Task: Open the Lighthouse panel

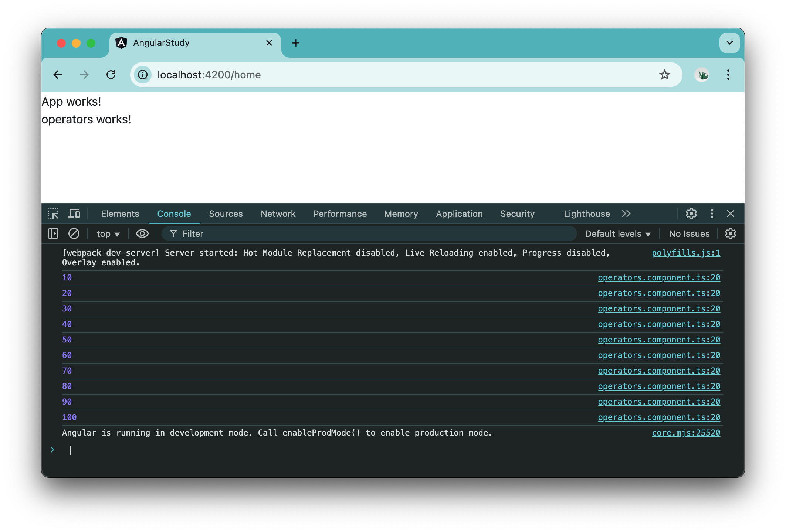Action: click(586, 214)
